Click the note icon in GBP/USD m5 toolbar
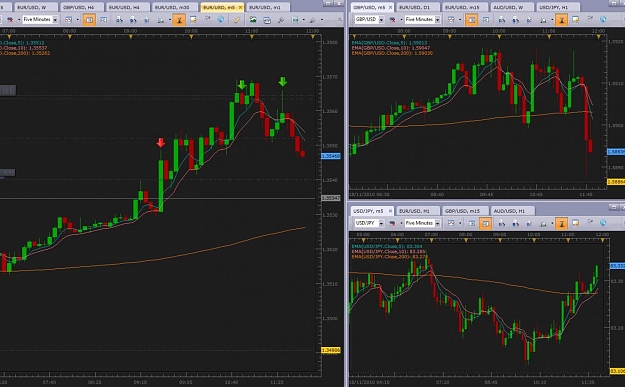This screenshot has height=387, width=625. click(576, 20)
